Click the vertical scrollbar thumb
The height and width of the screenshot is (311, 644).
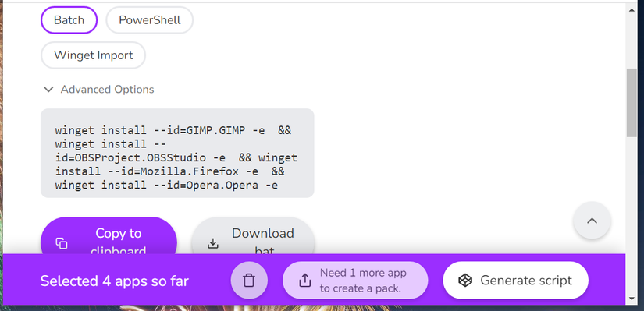tap(632, 103)
